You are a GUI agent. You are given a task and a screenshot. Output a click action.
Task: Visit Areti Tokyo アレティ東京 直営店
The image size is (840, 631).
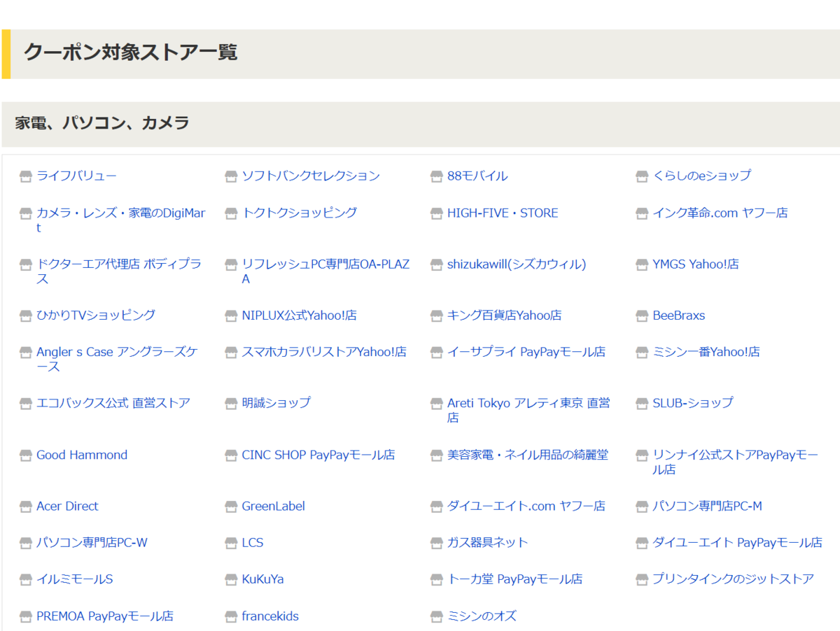pyautogui.click(x=528, y=411)
